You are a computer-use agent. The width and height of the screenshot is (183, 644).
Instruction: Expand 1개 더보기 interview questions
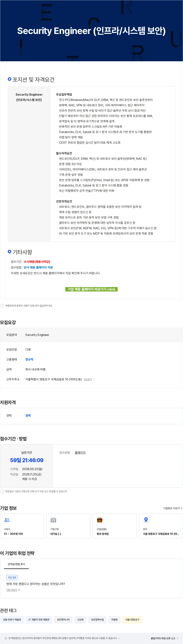pyautogui.click(x=13, y=590)
